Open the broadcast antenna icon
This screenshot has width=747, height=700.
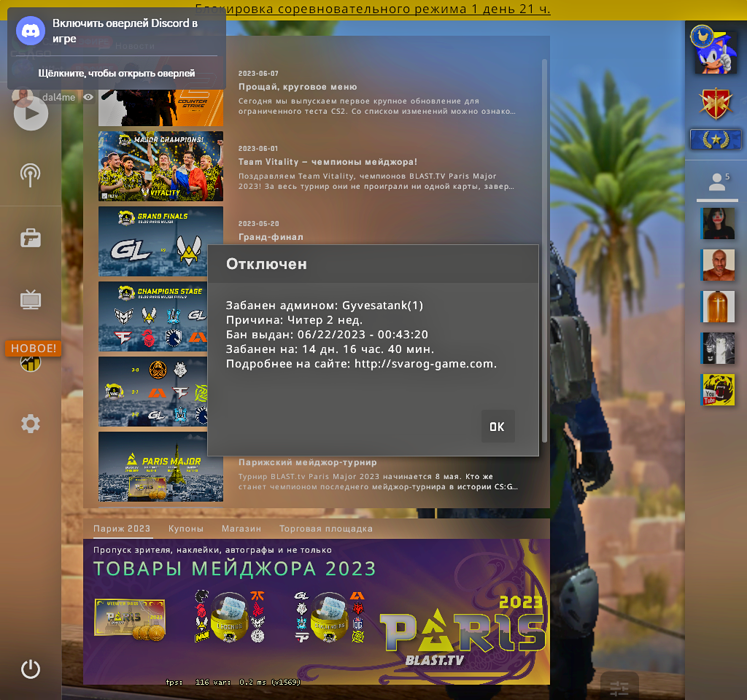click(x=31, y=175)
